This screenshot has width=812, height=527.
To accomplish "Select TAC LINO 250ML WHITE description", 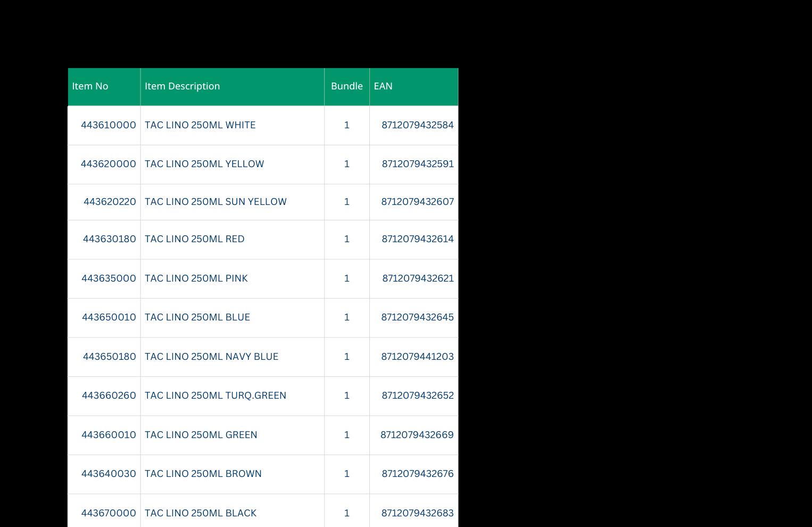I will pos(200,125).
